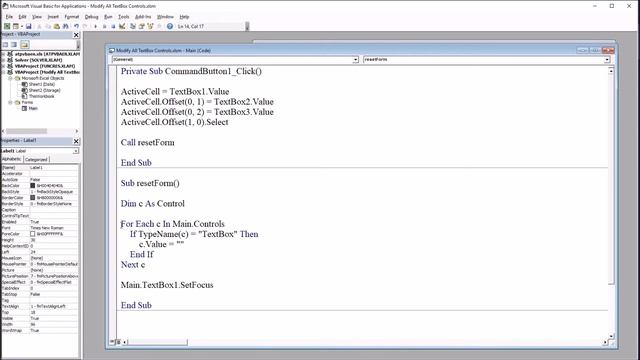
Task: Click the Font value Times New Roman
Action: (x=47, y=228)
